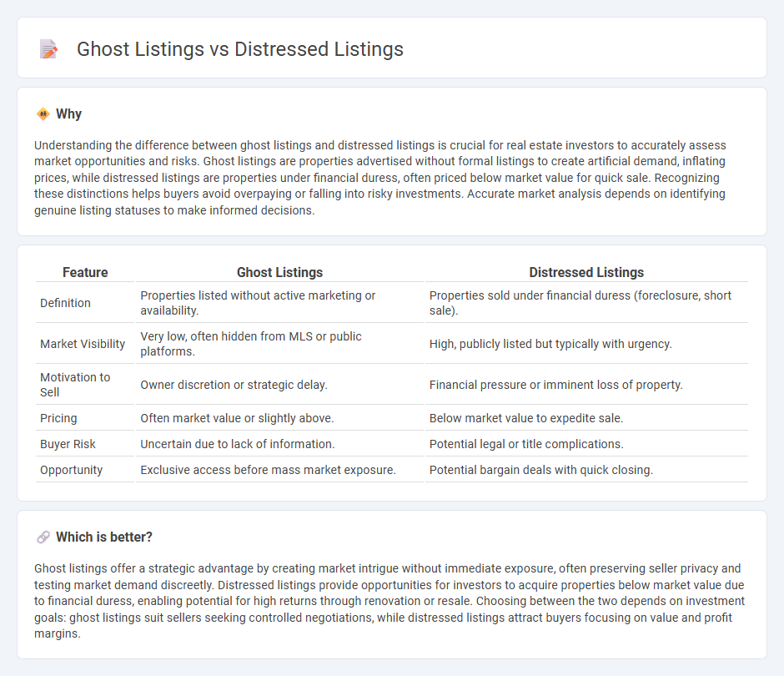Click the Feature column header

(x=85, y=272)
